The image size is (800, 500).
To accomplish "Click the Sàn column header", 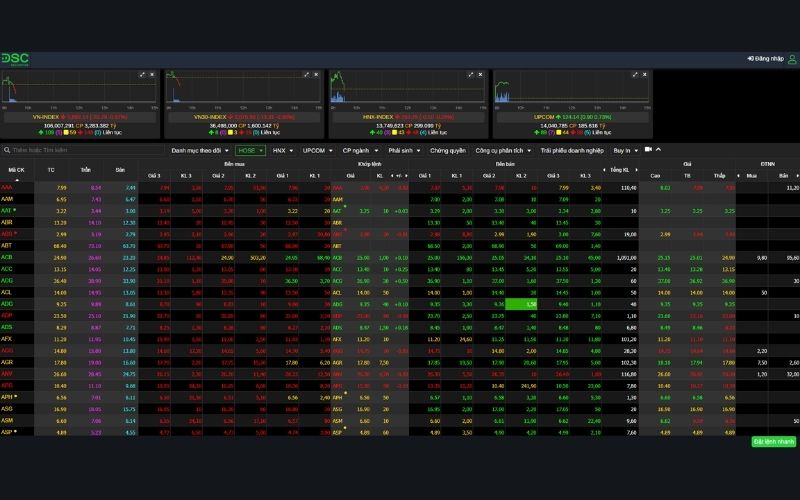I will click(x=120, y=170).
